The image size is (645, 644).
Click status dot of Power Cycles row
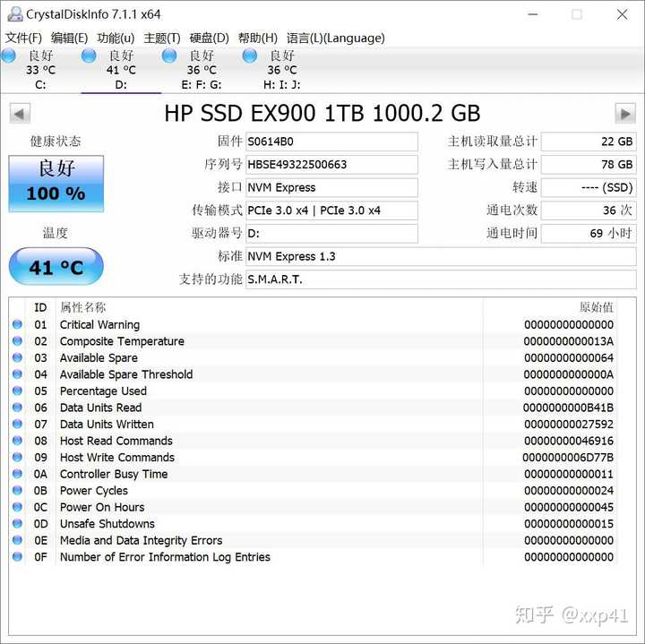[17, 490]
